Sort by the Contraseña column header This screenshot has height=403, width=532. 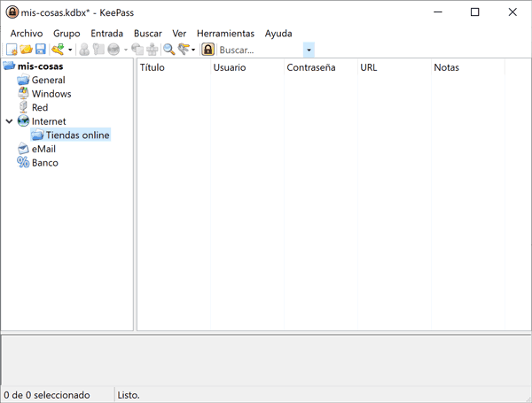(321, 67)
